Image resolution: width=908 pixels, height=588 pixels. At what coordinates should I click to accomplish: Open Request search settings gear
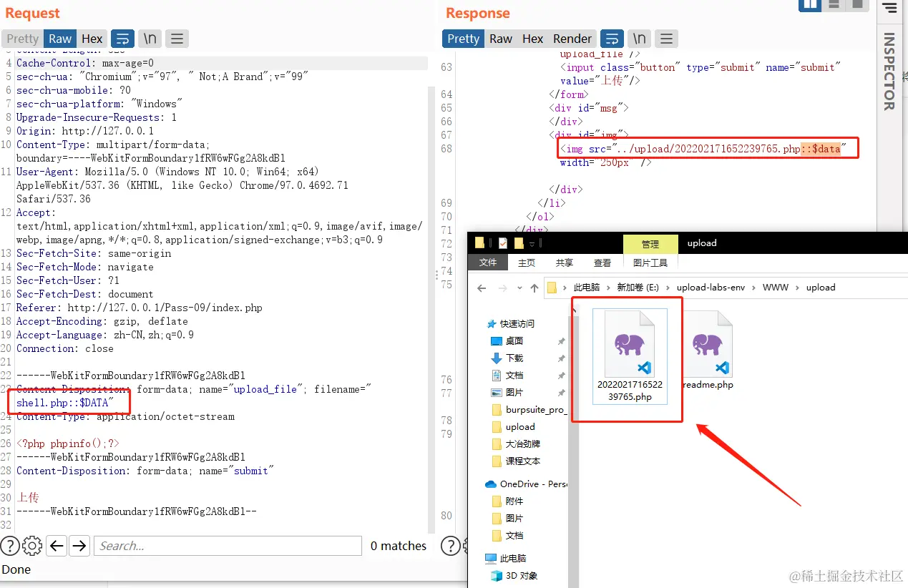tap(32, 546)
